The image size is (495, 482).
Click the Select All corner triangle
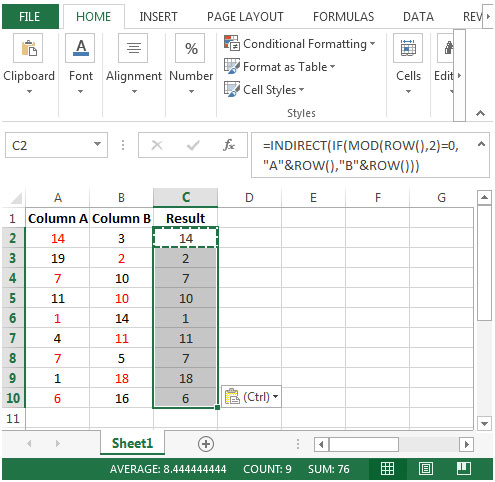[x=16, y=198]
